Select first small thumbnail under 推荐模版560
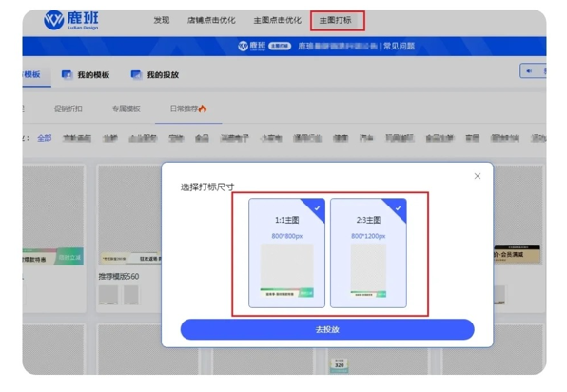This screenshot has width=567, height=392. [x=108, y=295]
